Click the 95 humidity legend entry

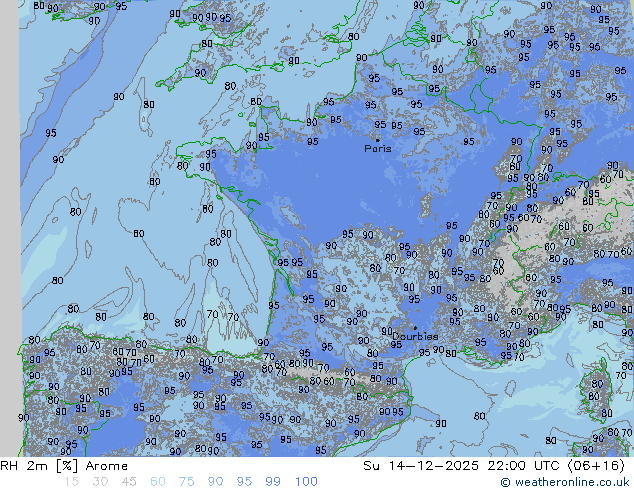(244, 482)
